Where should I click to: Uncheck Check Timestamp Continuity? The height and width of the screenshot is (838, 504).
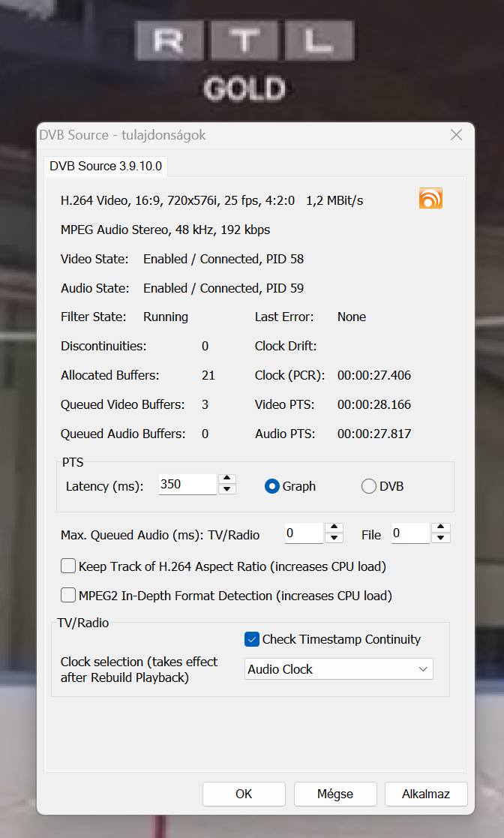[252, 640]
